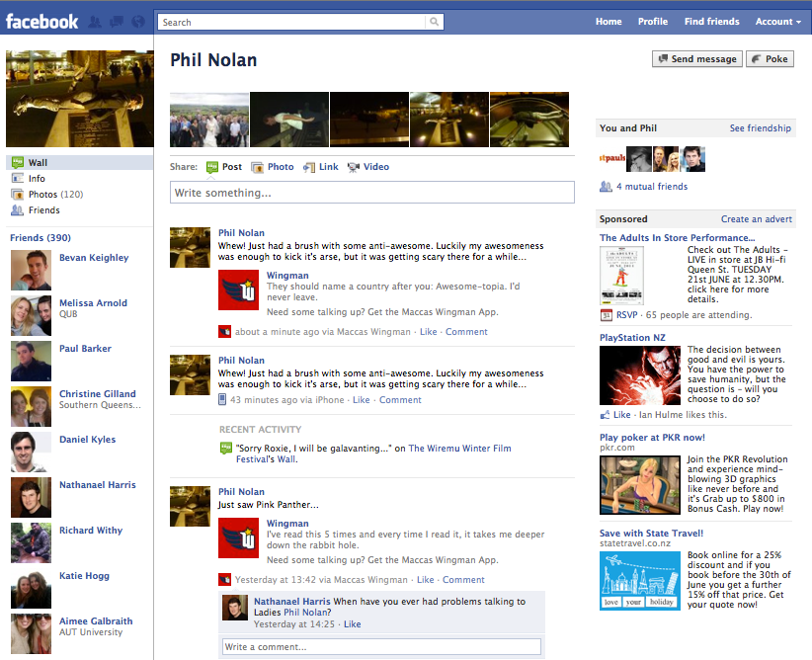812x660 pixels.
Task: Open Aimee Galbraith's profile
Action: point(96,621)
